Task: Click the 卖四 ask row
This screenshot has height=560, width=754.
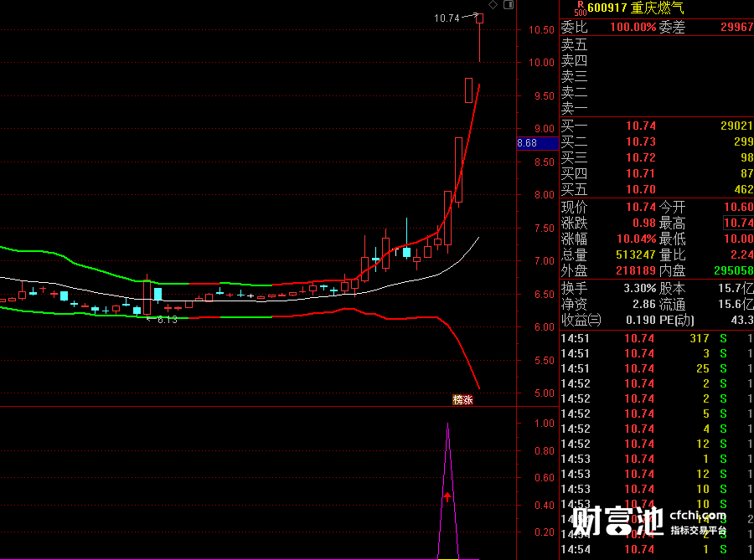Action: (657, 60)
